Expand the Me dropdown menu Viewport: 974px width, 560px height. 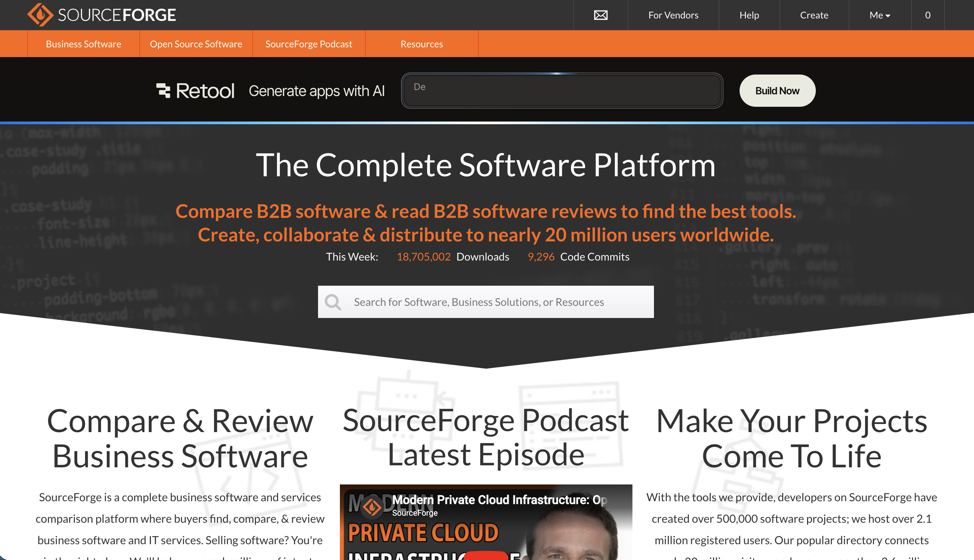880,15
